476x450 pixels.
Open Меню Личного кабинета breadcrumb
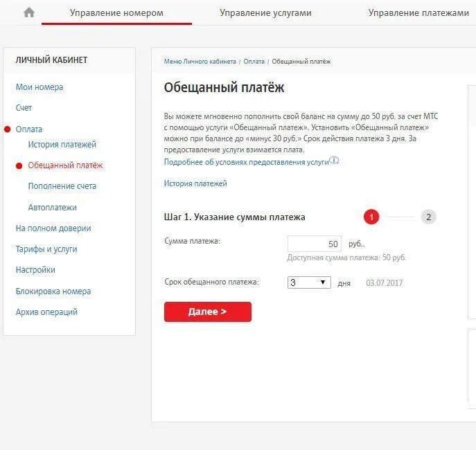pos(200,62)
